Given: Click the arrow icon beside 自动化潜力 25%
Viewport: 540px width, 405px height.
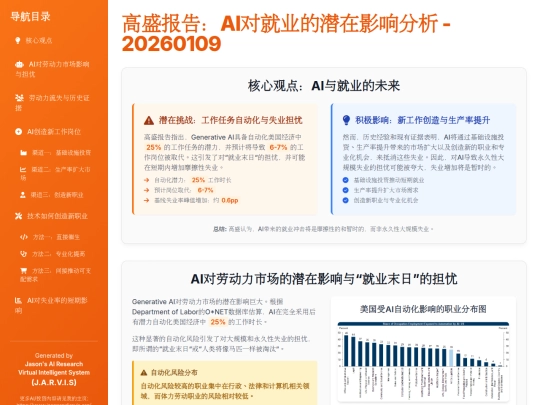Looking at the screenshot, I should (147, 180).
